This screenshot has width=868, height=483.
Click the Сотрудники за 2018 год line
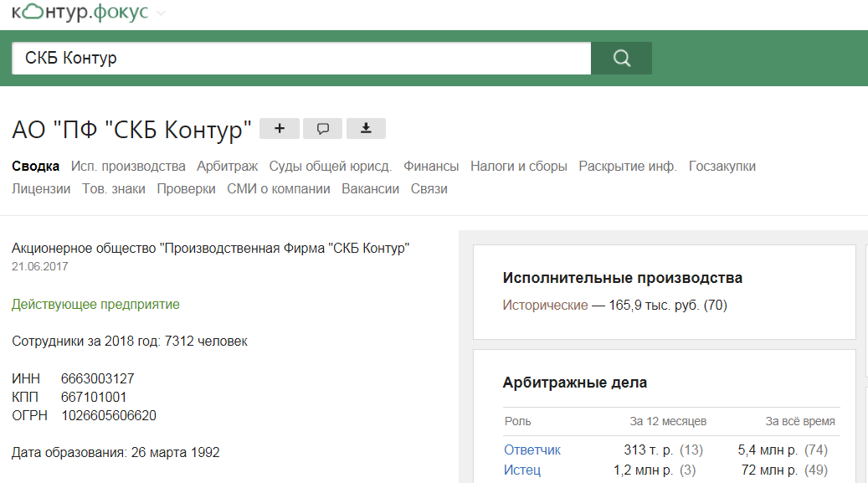coord(130,342)
